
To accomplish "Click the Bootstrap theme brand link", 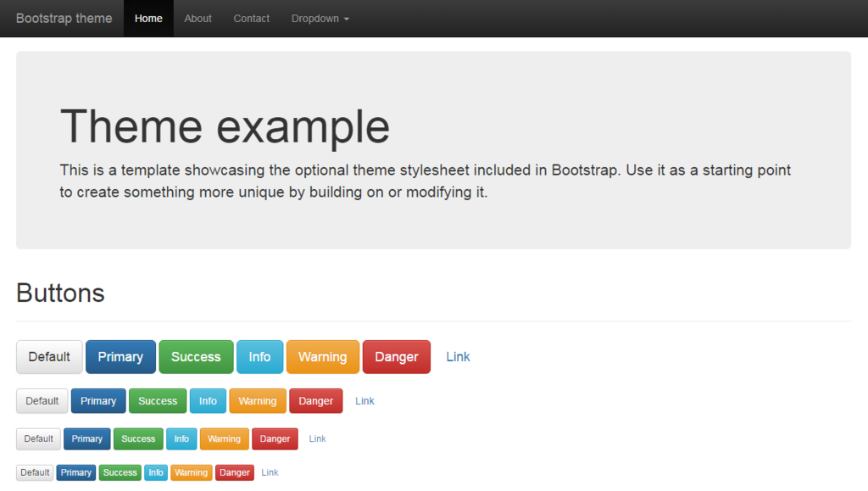I will (x=64, y=19).
